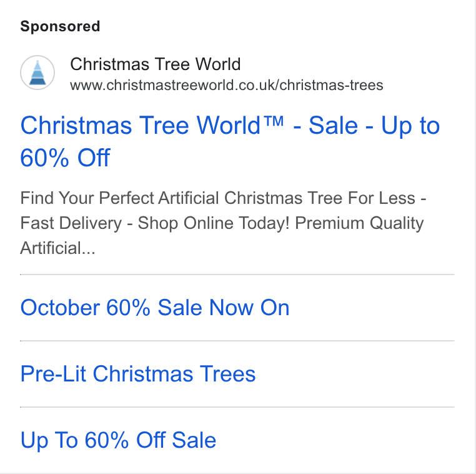This screenshot has width=476, height=474.
Task: Click the "Fast Delivery - Shop Online Today!" text
Action: click(x=155, y=223)
